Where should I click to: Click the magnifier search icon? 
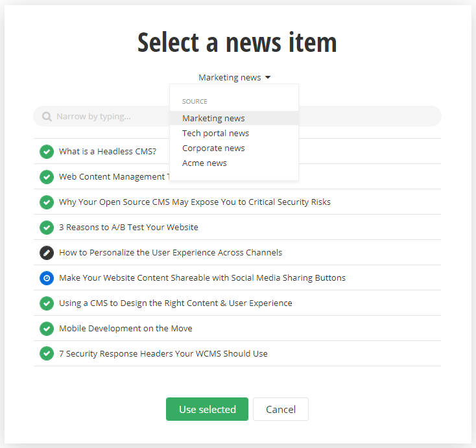[47, 117]
